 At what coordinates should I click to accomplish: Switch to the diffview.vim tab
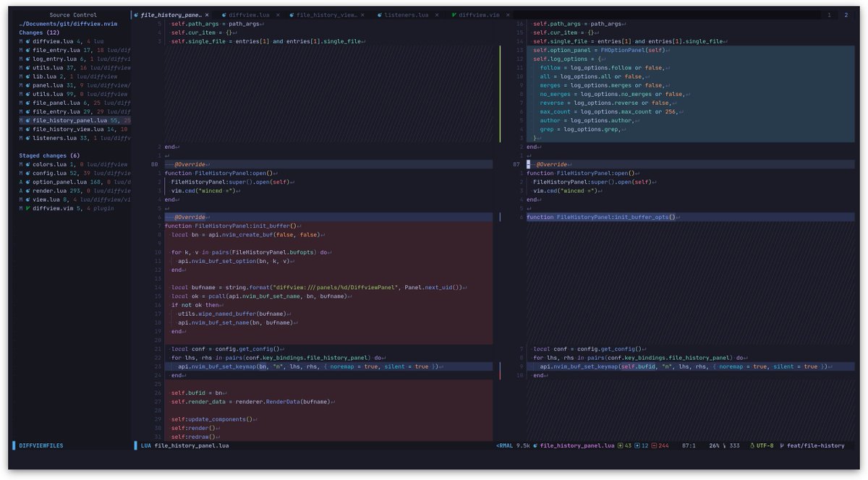coord(479,14)
